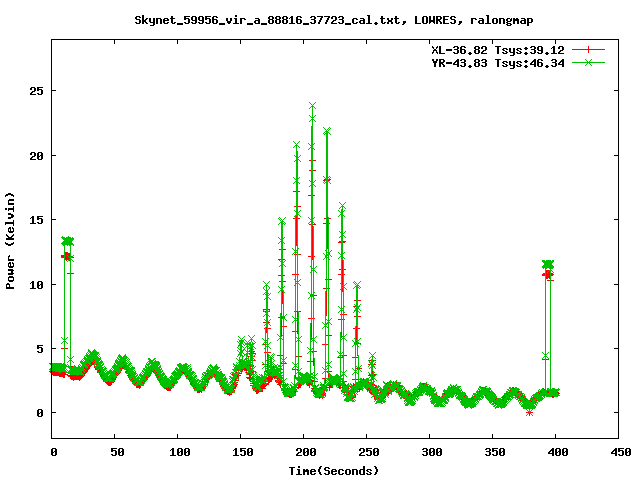Select the legend entry 'XL-36.82 Tsys:39.12'
The height and width of the screenshot is (480, 640).
tap(498, 50)
